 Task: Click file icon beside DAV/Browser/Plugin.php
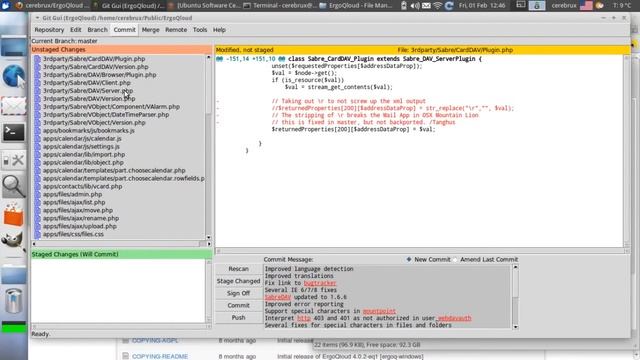click(38, 75)
